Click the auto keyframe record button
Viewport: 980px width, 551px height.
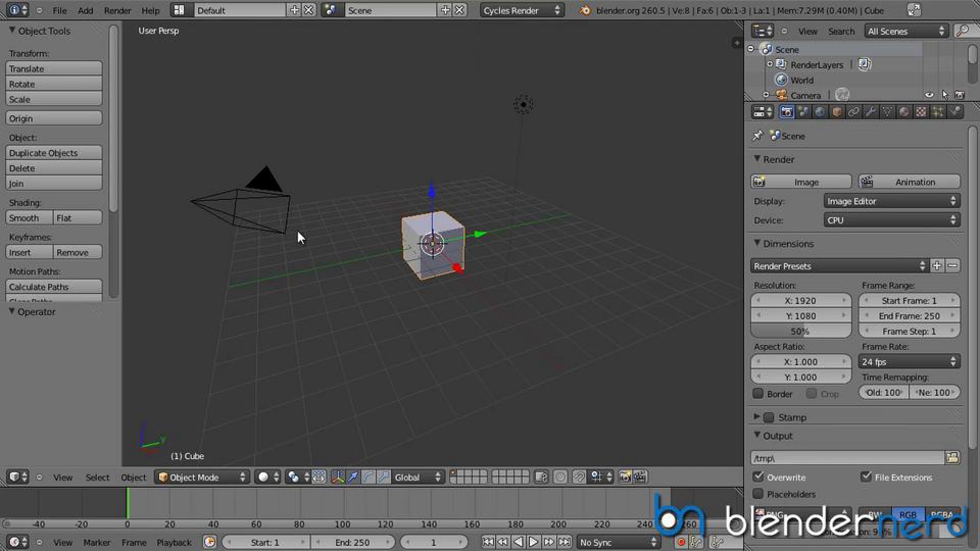[681, 542]
